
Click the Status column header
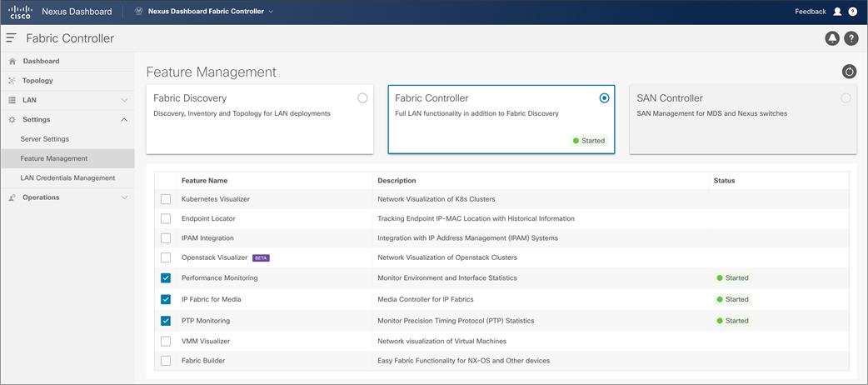[724, 181]
